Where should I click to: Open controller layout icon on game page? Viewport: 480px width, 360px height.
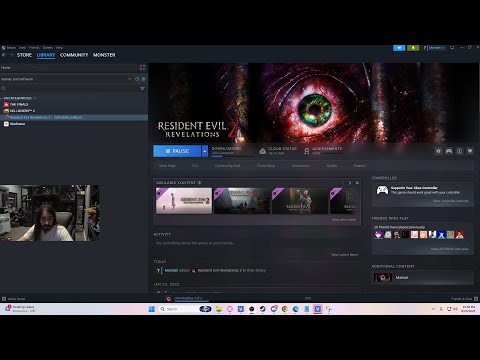tap(449, 151)
